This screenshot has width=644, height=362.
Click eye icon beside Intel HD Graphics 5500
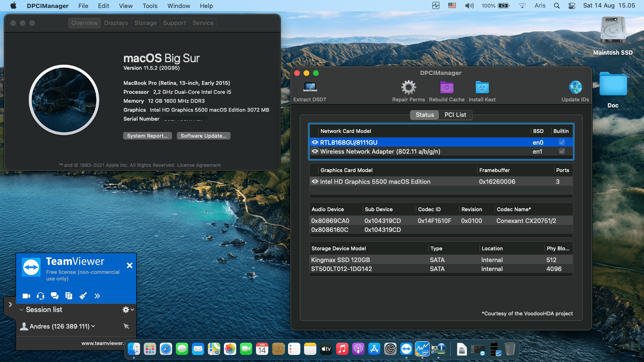pyautogui.click(x=315, y=181)
